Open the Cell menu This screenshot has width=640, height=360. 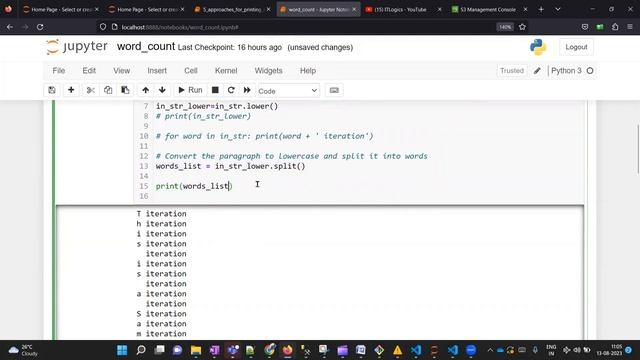click(x=191, y=71)
